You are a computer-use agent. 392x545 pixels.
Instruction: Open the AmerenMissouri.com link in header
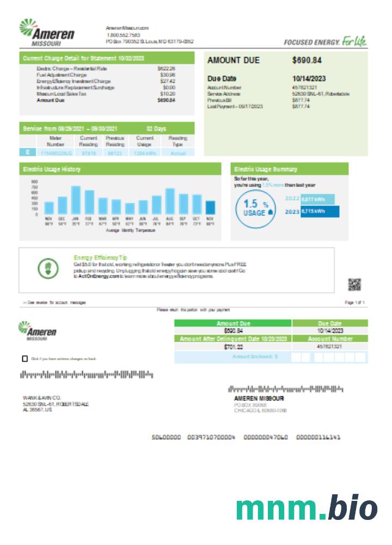pos(127,28)
